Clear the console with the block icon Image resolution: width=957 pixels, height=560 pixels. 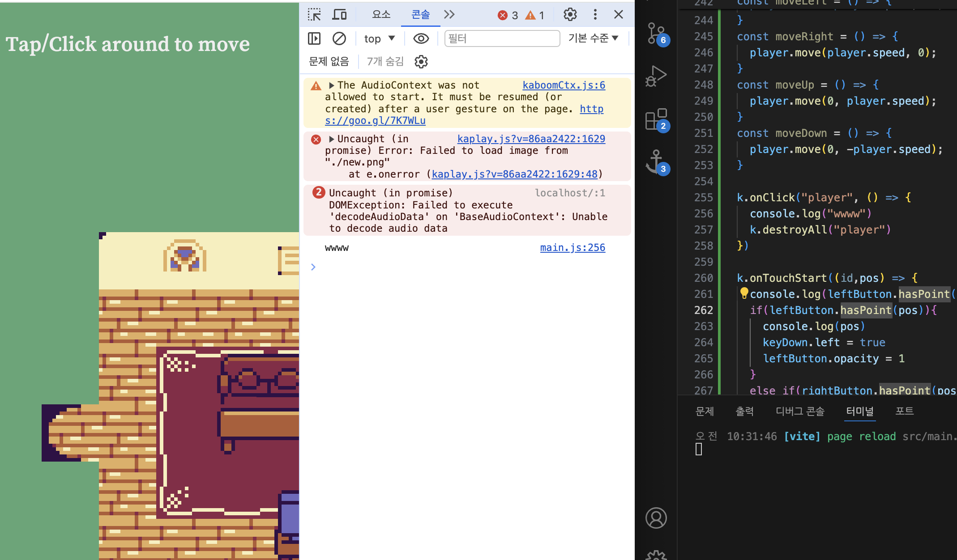pos(339,38)
